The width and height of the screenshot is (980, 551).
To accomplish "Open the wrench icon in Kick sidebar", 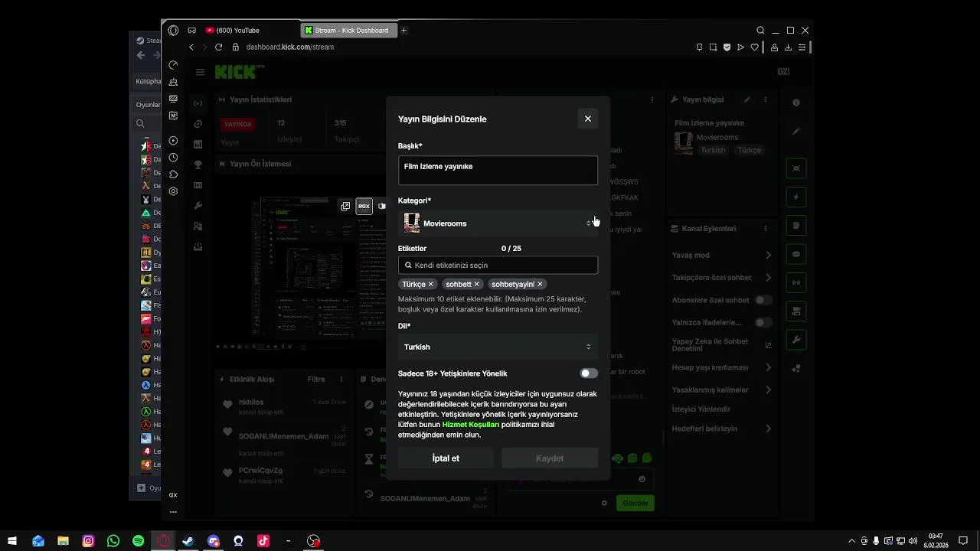I will (x=198, y=206).
